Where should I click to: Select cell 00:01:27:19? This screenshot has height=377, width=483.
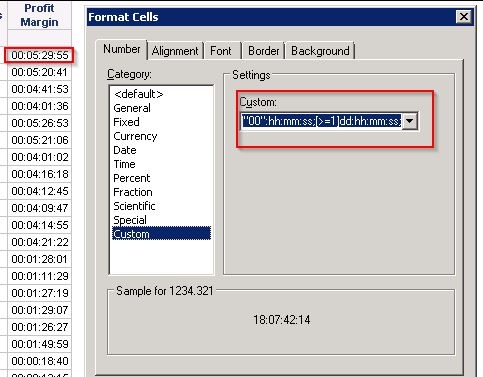[39, 293]
